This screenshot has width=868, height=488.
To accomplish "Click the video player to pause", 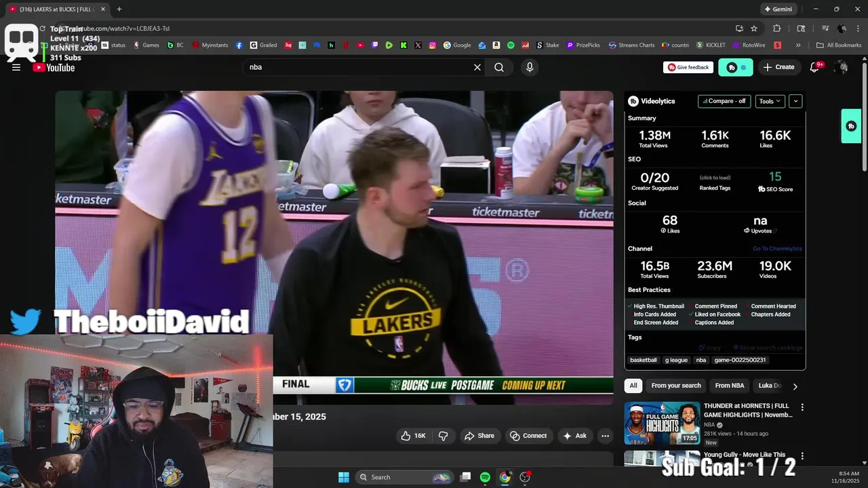I will coord(334,247).
